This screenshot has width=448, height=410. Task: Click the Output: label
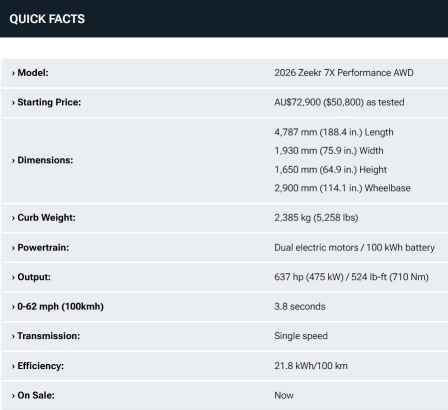[x=34, y=277]
